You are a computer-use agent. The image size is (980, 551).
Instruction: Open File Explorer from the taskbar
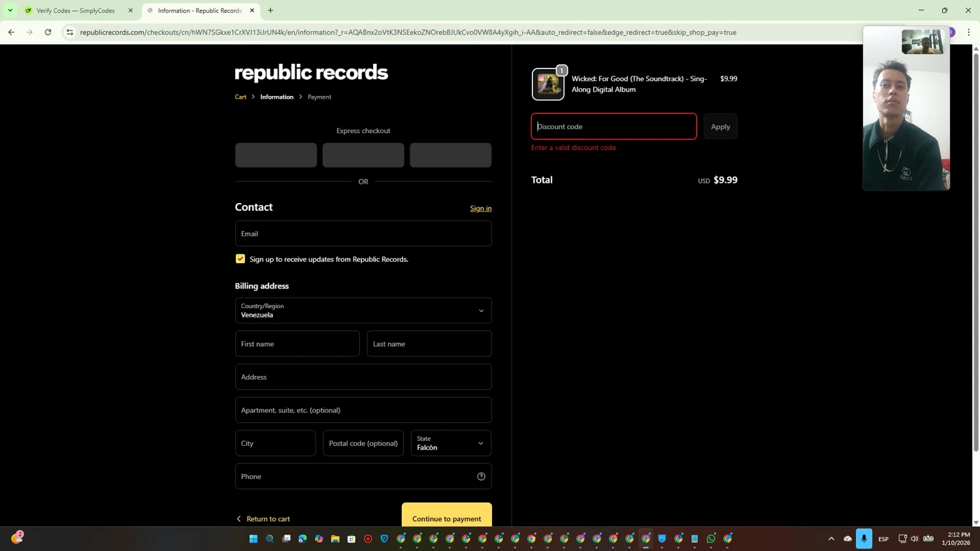click(x=335, y=539)
